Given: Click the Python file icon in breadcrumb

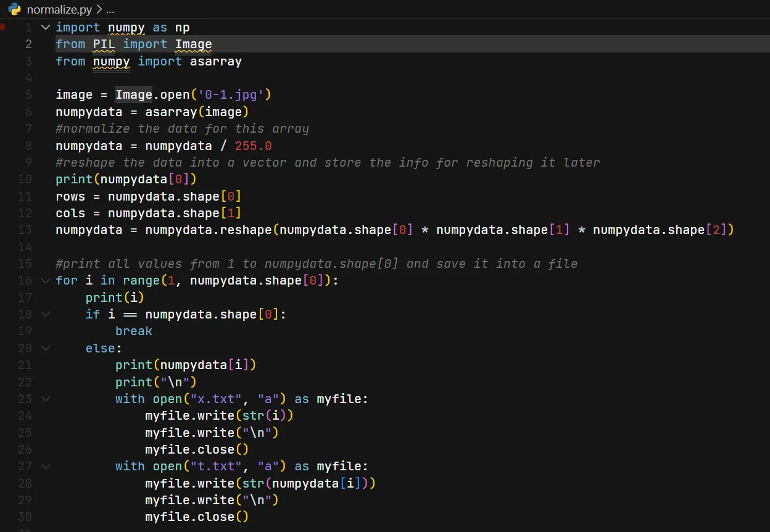Looking at the screenshot, I should [x=14, y=10].
